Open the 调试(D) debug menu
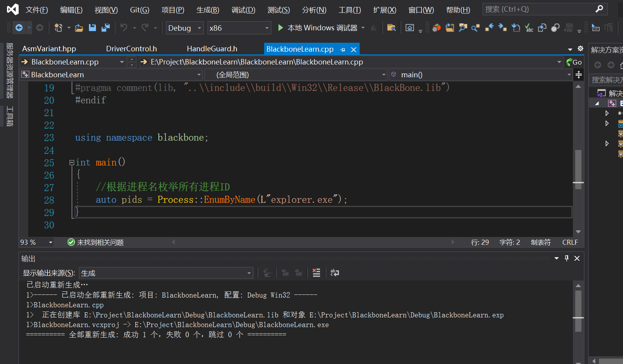Viewport: 623px width, 364px height. (244, 10)
